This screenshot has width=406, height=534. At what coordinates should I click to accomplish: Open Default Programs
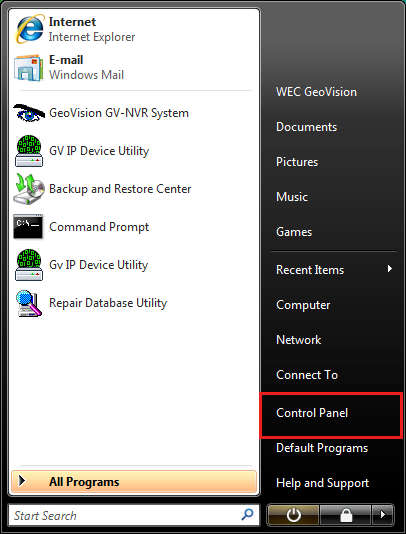click(x=322, y=448)
